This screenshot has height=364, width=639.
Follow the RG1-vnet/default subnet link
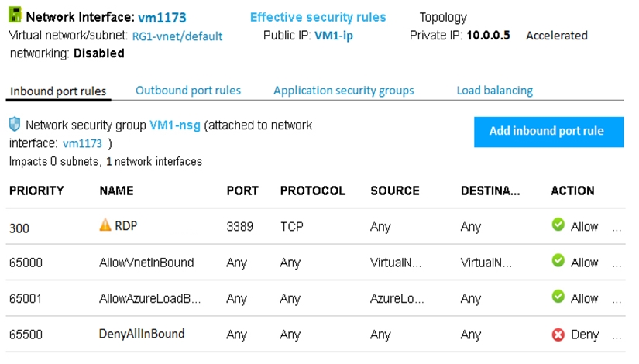click(x=177, y=36)
